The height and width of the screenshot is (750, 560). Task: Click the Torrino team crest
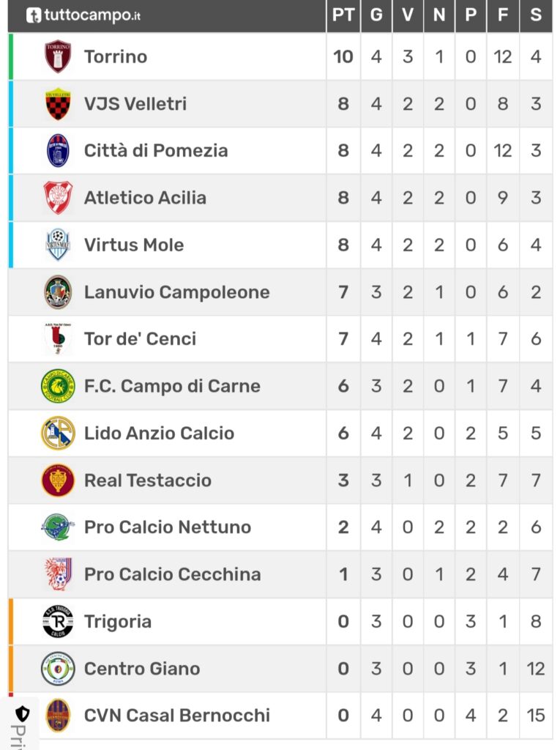[x=58, y=56]
